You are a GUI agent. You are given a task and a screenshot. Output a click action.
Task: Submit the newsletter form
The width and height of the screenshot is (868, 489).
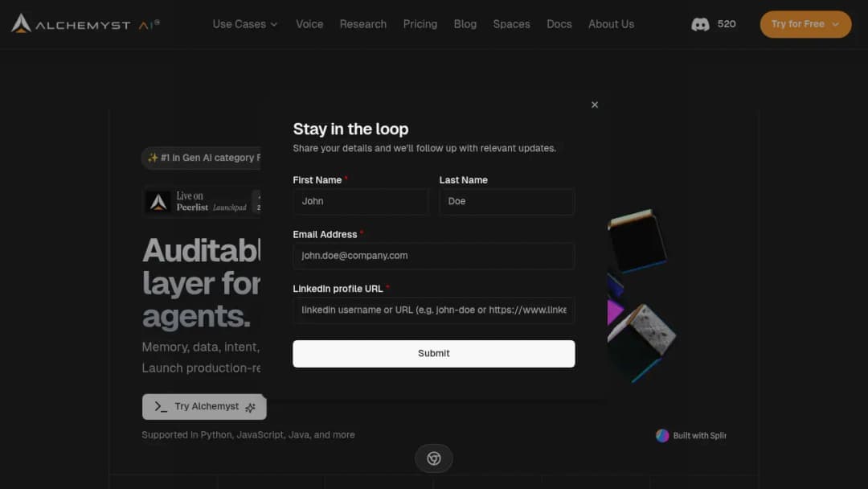(x=434, y=353)
